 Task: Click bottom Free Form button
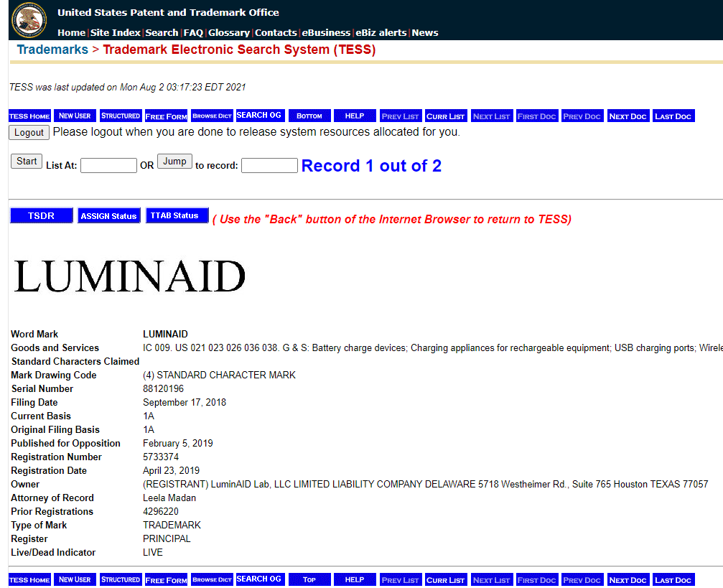(x=166, y=579)
